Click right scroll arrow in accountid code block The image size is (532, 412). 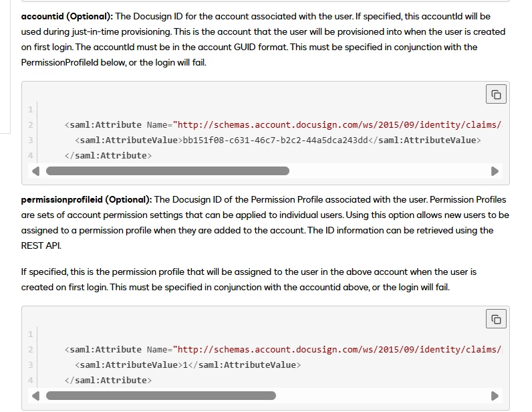tap(495, 171)
